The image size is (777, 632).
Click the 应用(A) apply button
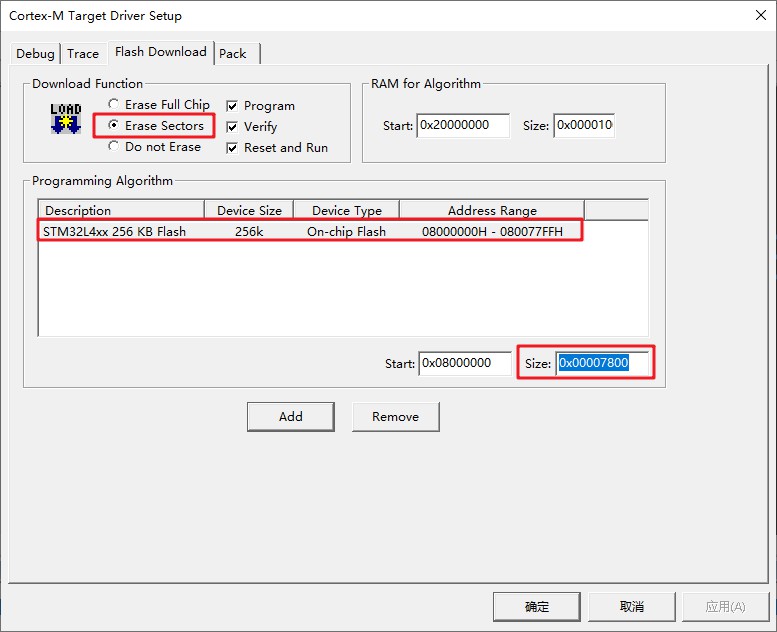tap(725, 606)
